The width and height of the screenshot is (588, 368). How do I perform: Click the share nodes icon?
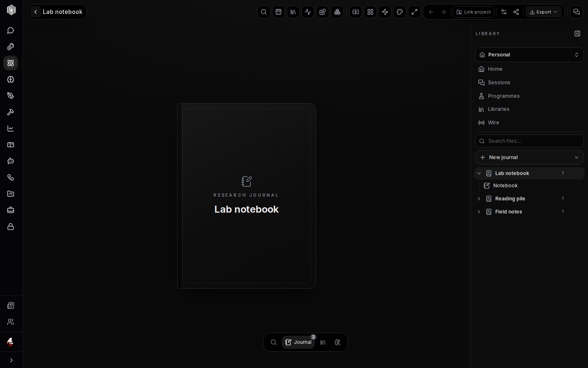point(516,12)
